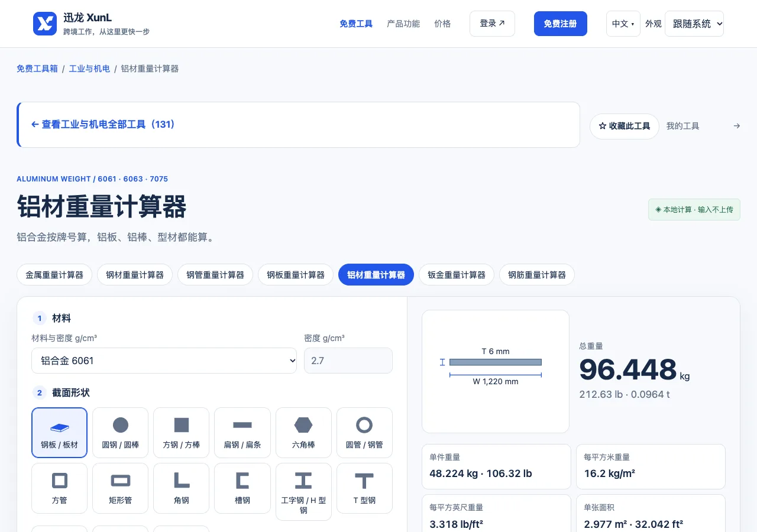Select the 矩形管 rectangular tube shape
Screen dimensions: 757x532
pyautogui.click(x=121, y=488)
